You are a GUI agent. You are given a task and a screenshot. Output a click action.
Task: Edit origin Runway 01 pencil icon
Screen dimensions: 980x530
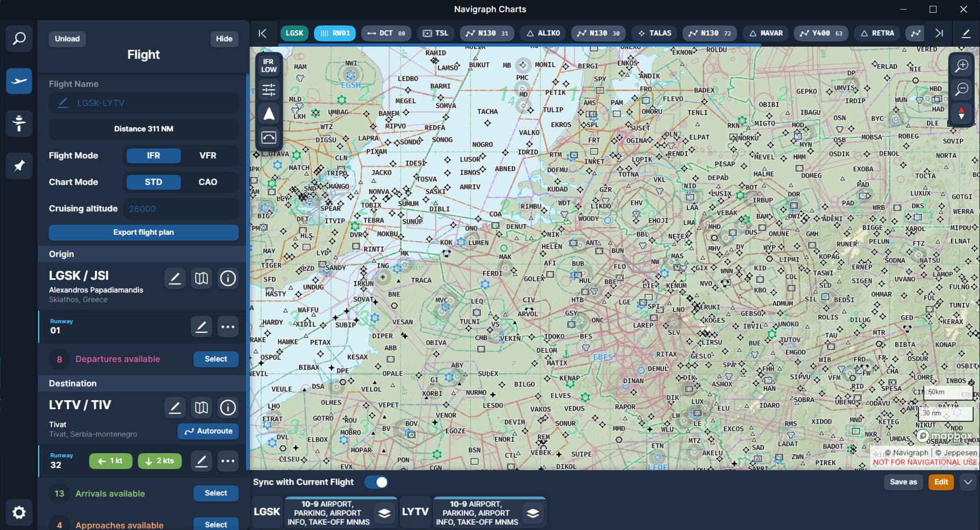click(x=202, y=326)
